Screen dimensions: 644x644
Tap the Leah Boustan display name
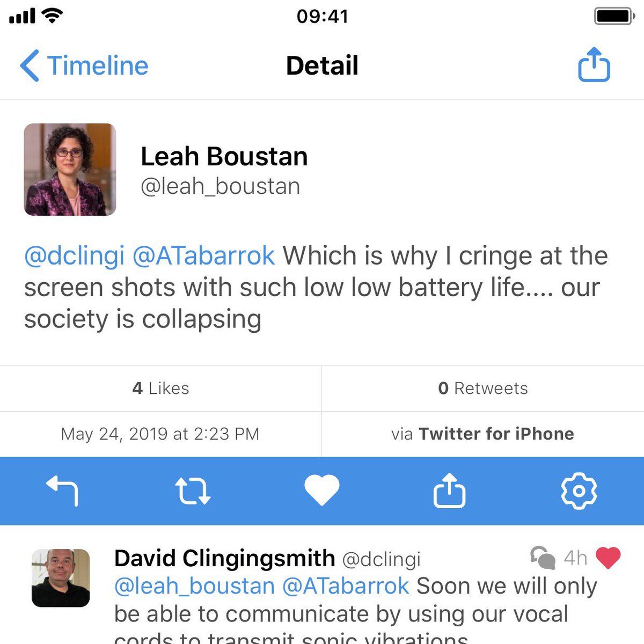(224, 157)
